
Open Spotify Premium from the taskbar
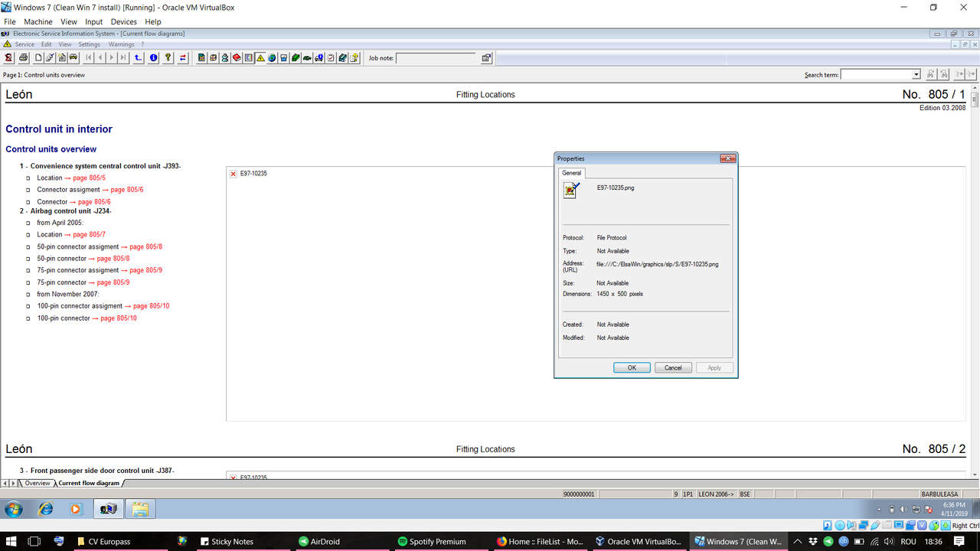pyautogui.click(x=431, y=541)
